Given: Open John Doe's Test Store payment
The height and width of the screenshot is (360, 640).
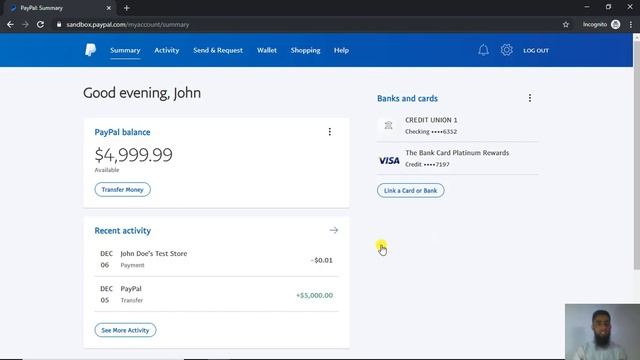Looking at the screenshot, I should coord(216,259).
